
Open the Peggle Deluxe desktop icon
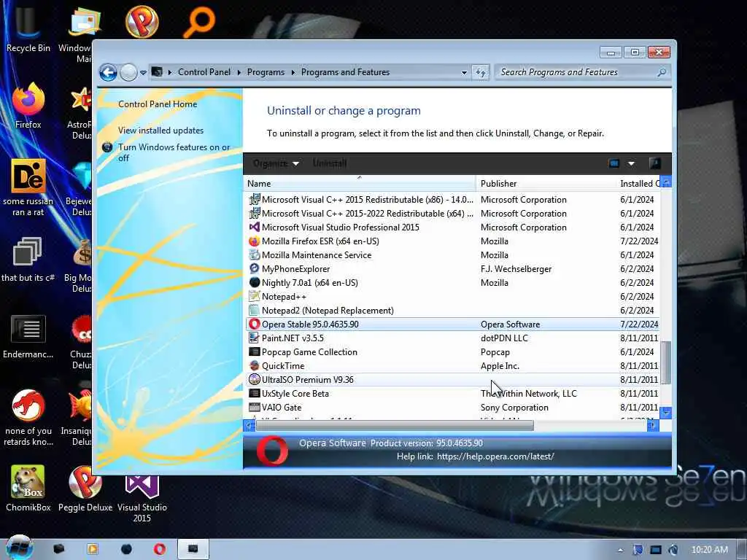pos(85,488)
